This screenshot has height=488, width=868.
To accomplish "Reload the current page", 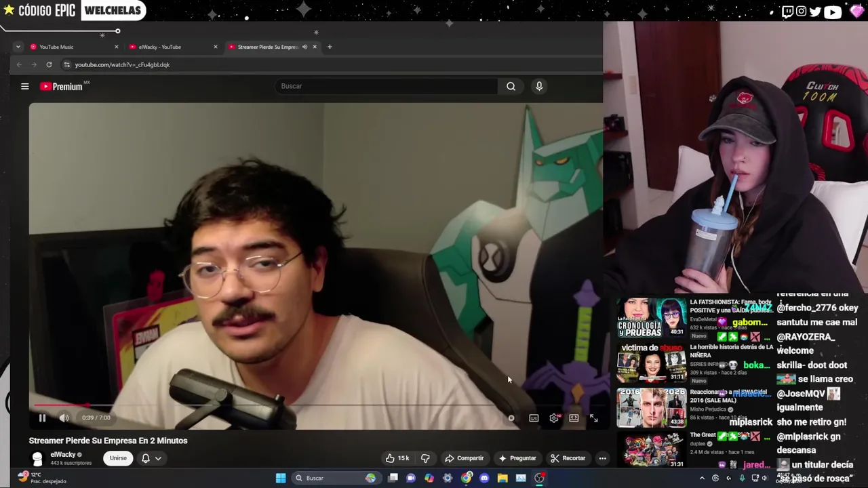I will (49, 64).
